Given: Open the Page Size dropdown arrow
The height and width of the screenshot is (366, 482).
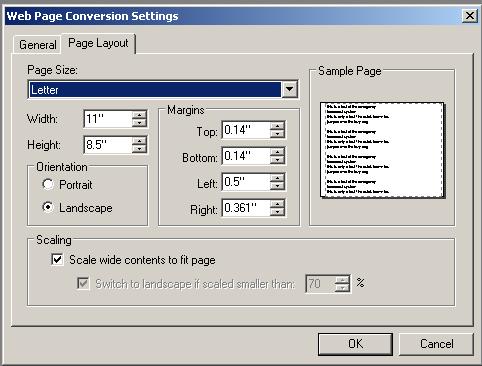Looking at the screenshot, I should tap(289, 89).
